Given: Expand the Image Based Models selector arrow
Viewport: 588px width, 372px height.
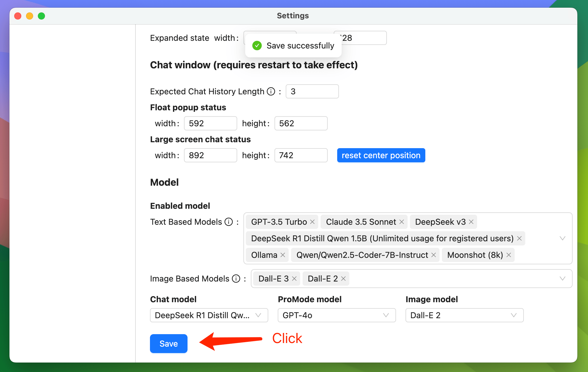Looking at the screenshot, I should pos(563,279).
